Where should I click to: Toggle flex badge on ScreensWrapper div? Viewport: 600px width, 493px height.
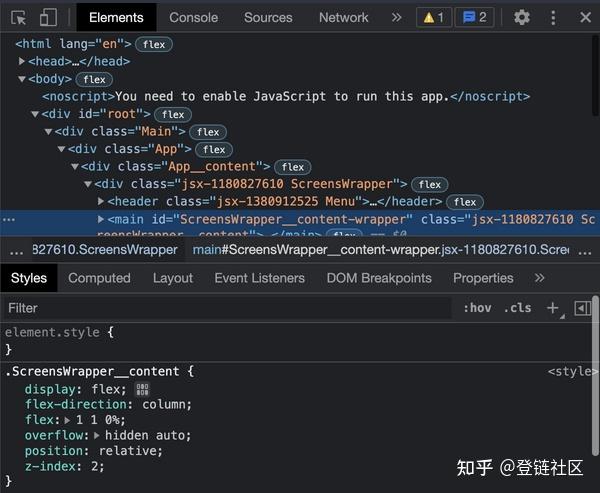tap(429, 184)
